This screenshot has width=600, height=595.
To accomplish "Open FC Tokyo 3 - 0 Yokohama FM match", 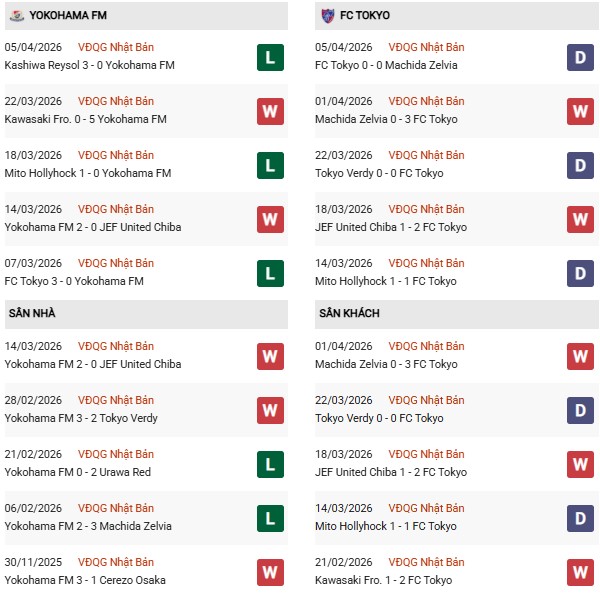I will tap(74, 281).
